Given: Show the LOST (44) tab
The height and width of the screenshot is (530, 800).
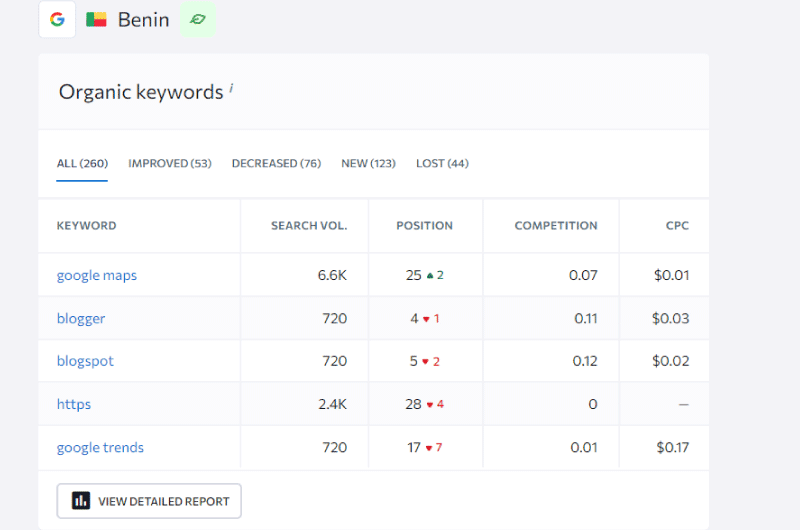Looking at the screenshot, I should coord(442,163).
